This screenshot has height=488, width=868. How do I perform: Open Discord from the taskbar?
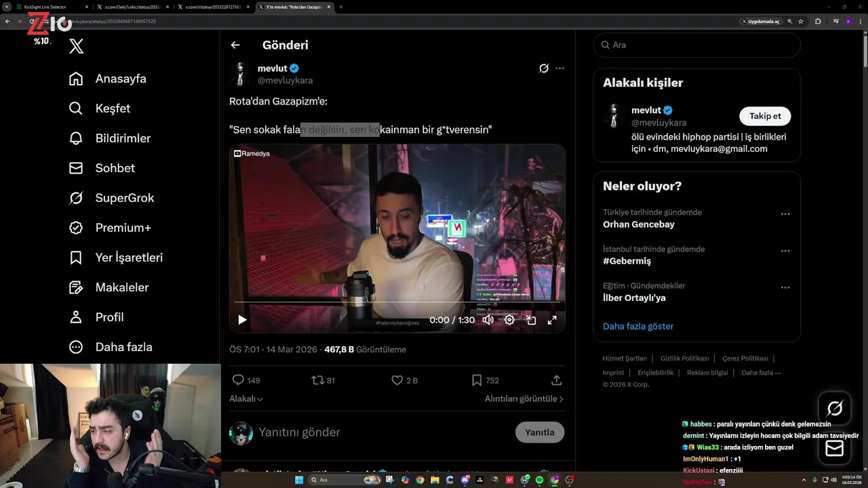coord(465,480)
